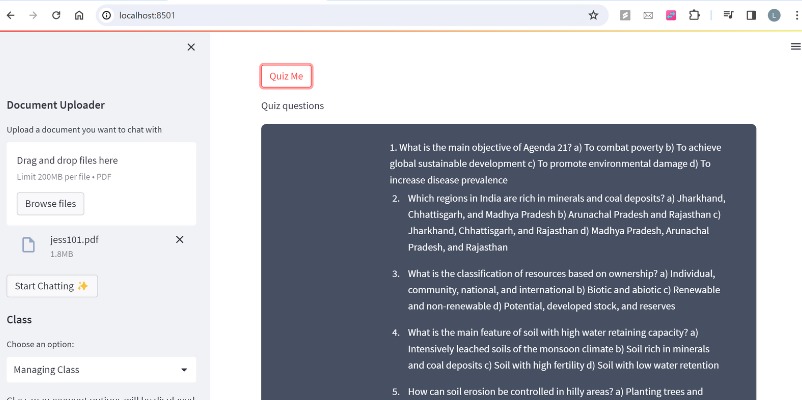Open the Streamlit hamburger menu

pyautogui.click(x=795, y=47)
